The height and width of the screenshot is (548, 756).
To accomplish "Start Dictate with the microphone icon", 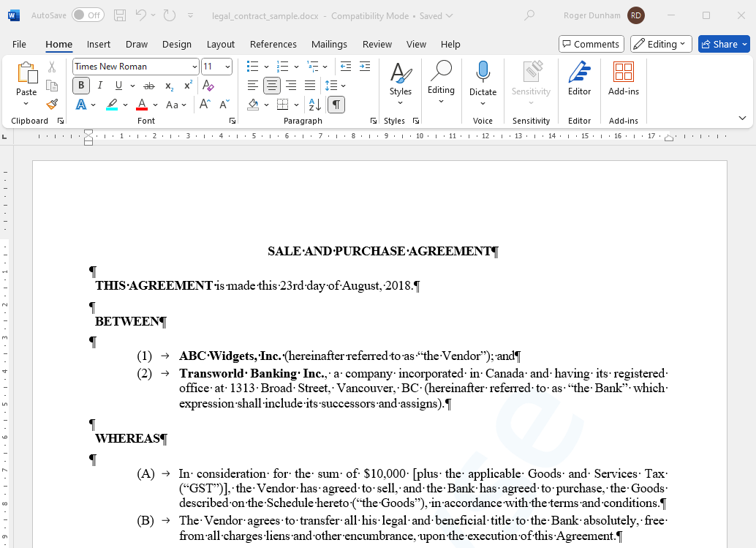I will [483, 72].
